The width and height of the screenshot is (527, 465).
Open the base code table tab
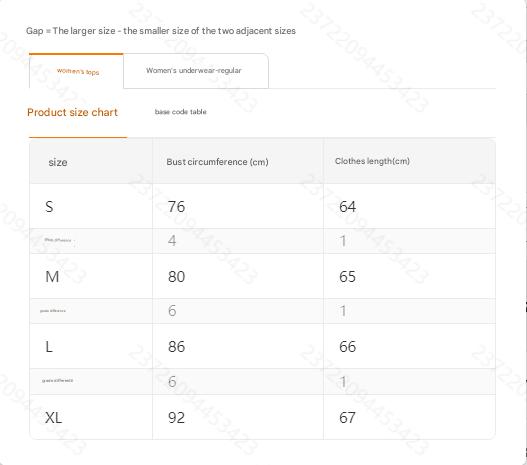[x=180, y=112]
